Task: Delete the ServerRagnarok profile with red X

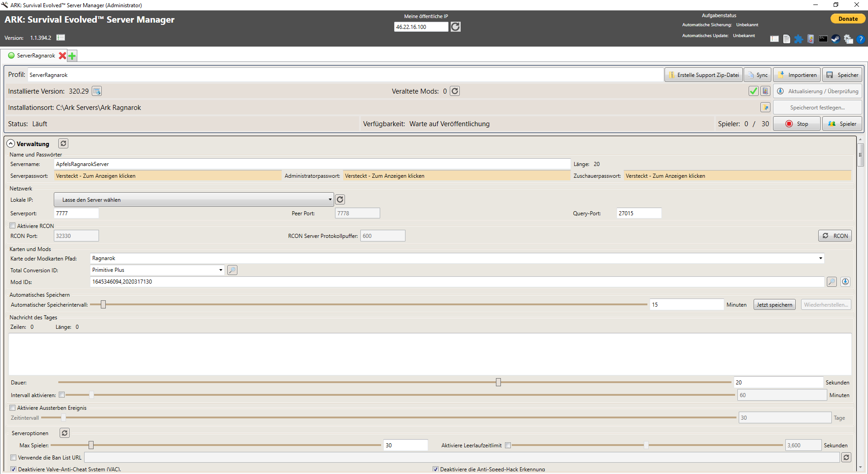Action: pyautogui.click(x=62, y=56)
